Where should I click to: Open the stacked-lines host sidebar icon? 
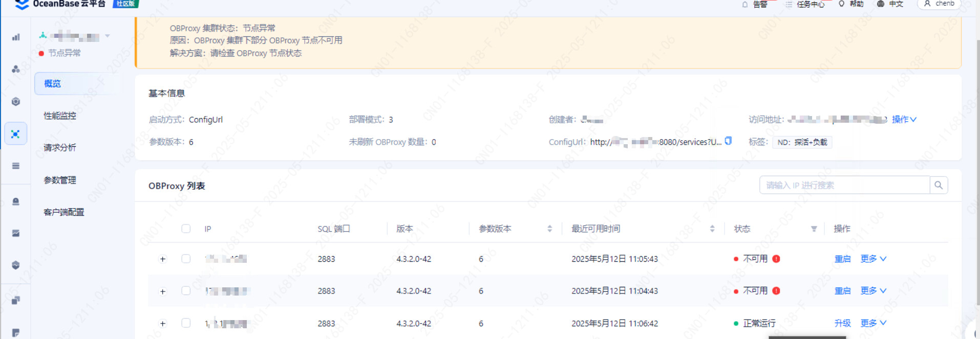coord(16,166)
